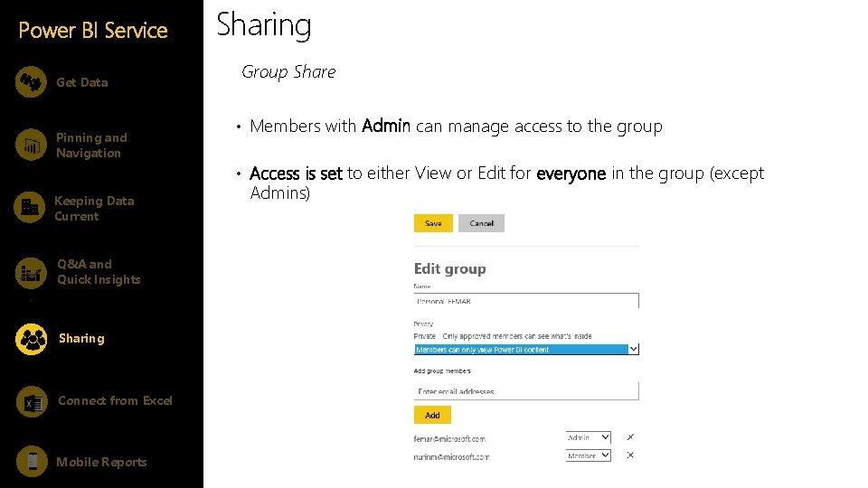Image resolution: width=868 pixels, height=488 pixels.
Task: Click the Edit group heading
Action: click(450, 269)
